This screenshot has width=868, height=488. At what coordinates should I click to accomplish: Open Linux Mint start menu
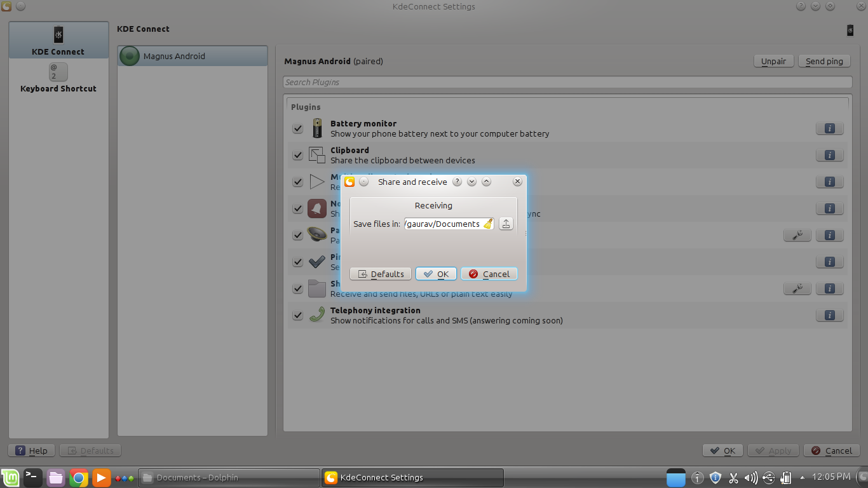[x=10, y=478]
